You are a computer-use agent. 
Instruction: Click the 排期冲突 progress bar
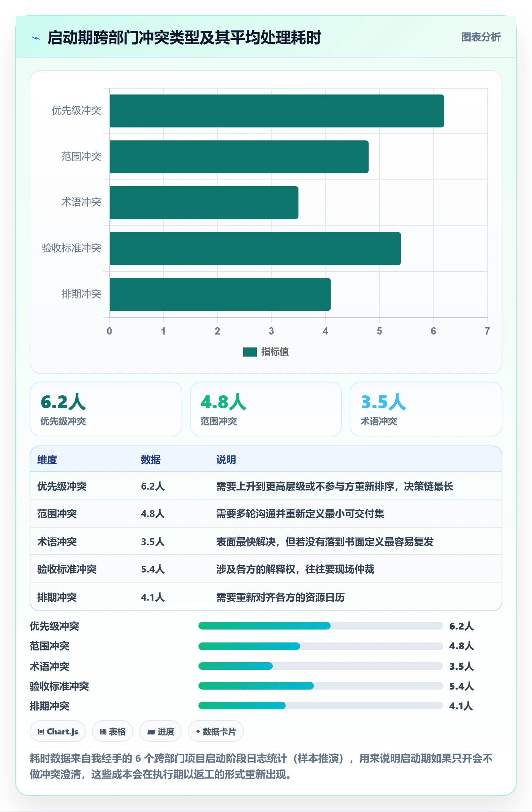click(x=321, y=706)
